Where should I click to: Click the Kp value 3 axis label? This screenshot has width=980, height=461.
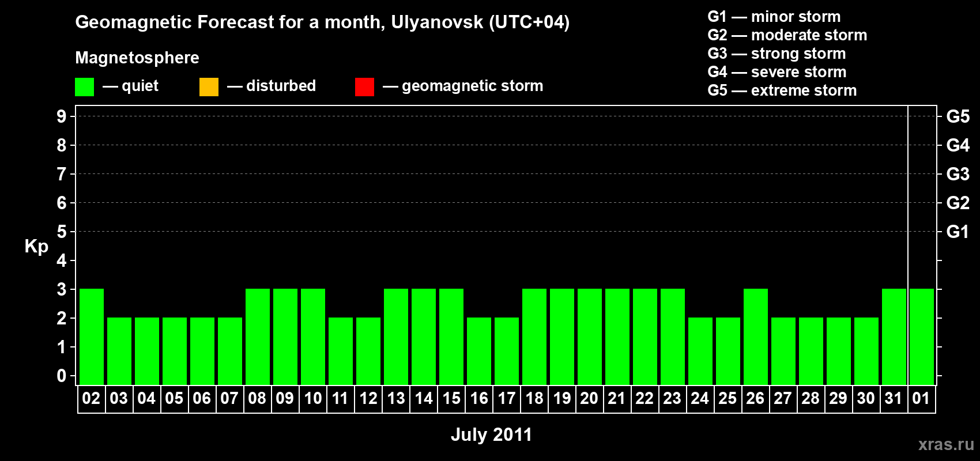click(62, 289)
